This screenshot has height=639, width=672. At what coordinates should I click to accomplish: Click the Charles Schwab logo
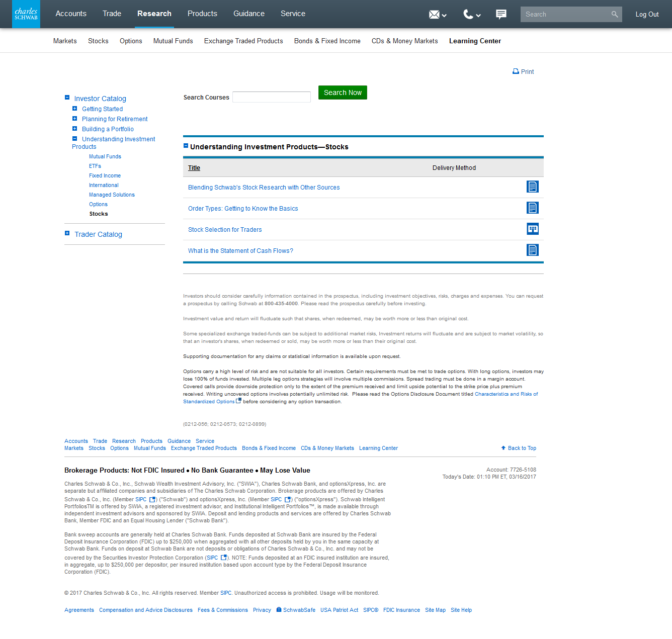[x=26, y=14]
